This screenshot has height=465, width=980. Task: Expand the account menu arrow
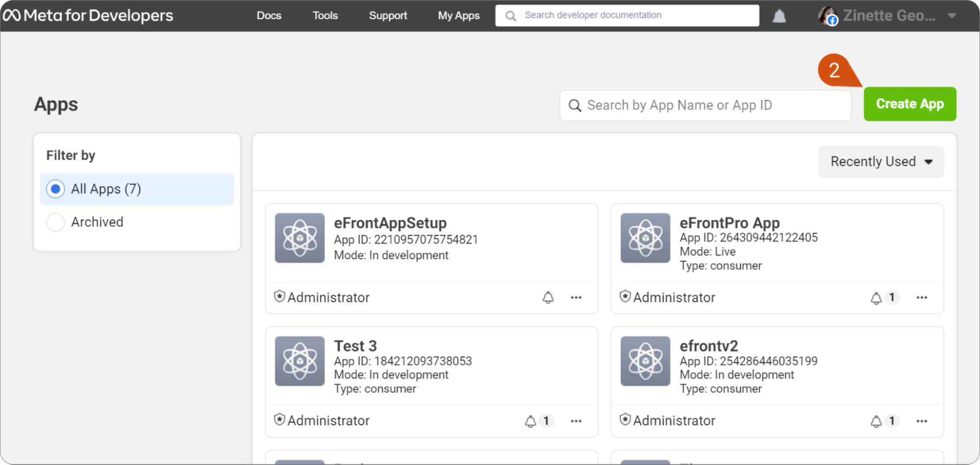pyautogui.click(x=952, y=16)
